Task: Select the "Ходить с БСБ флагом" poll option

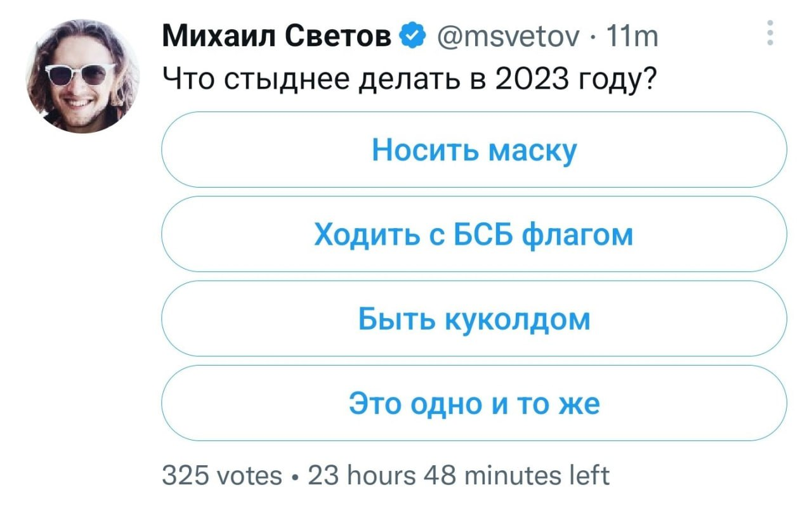Action: [x=474, y=235]
